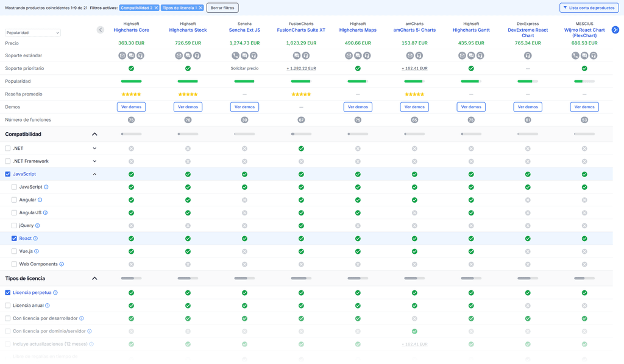Click Wijmo React Chart popularity bar
624x364 pixels.
pos(584,81)
